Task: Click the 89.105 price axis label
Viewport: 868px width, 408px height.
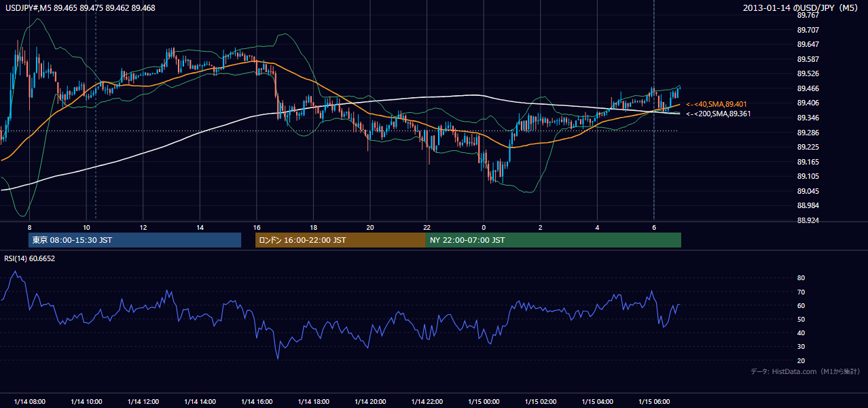Action: (x=808, y=176)
